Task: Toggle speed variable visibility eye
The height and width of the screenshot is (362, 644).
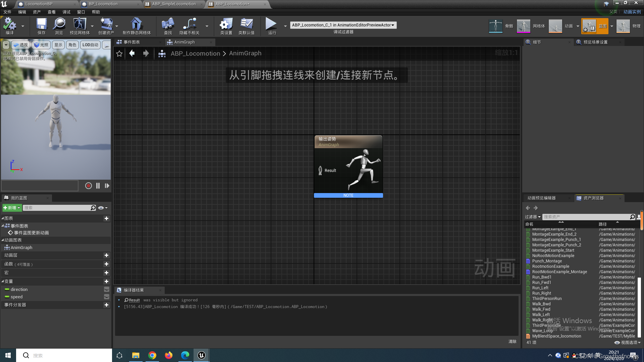Action: click(106, 297)
